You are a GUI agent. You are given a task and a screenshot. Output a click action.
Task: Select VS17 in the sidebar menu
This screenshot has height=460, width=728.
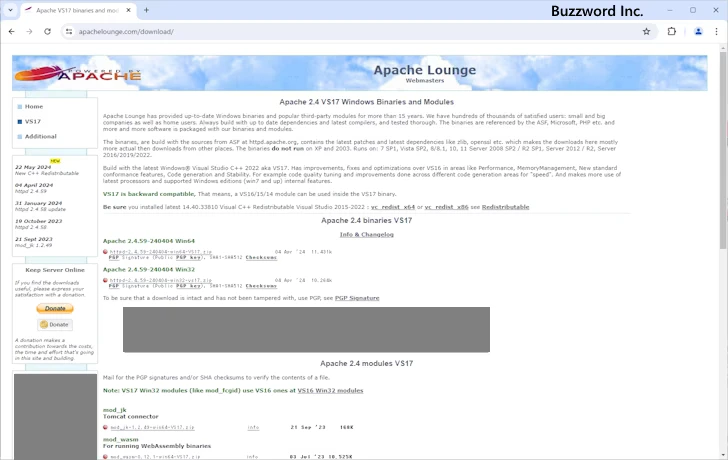coord(33,121)
